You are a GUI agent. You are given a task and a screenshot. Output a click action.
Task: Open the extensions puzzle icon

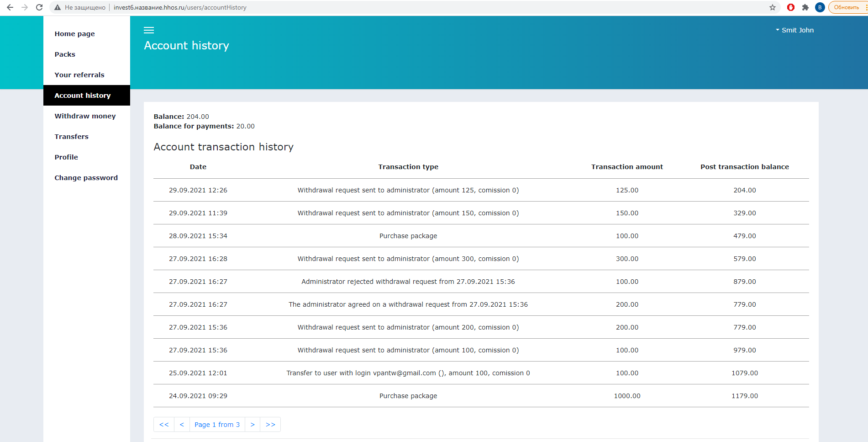point(805,7)
